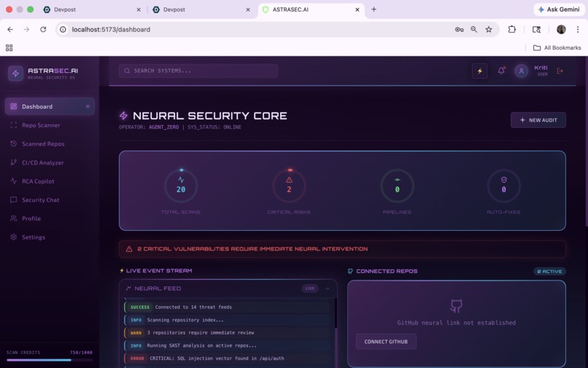
Task: Click the scan credits progress bar
Action: tap(50, 360)
